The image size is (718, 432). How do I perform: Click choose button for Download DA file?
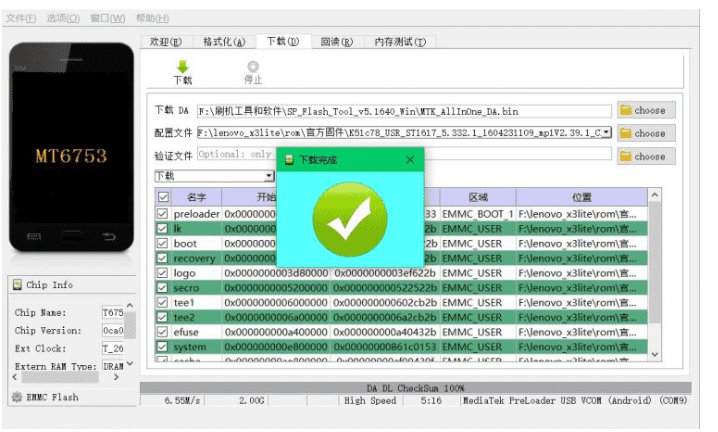pyautogui.click(x=642, y=110)
